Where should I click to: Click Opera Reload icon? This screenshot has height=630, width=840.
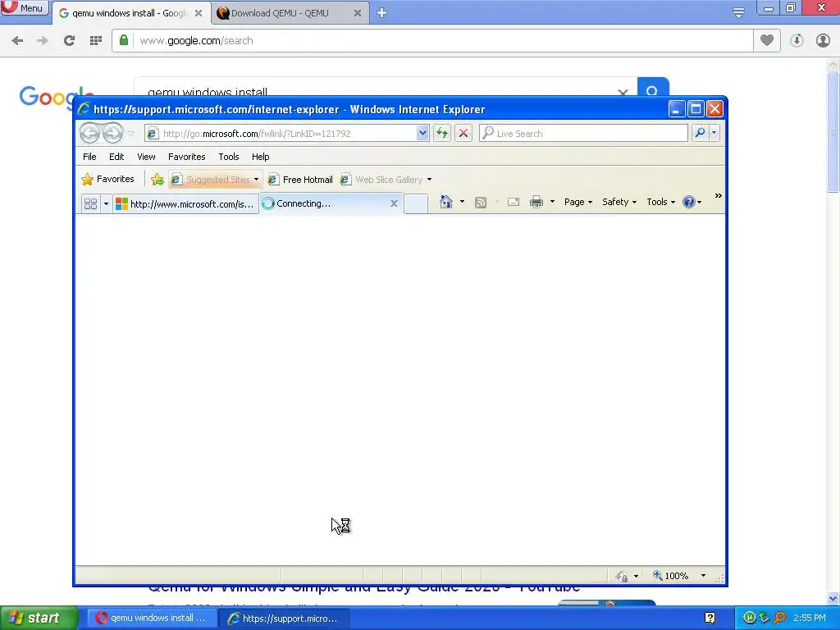pyautogui.click(x=69, y=41)
